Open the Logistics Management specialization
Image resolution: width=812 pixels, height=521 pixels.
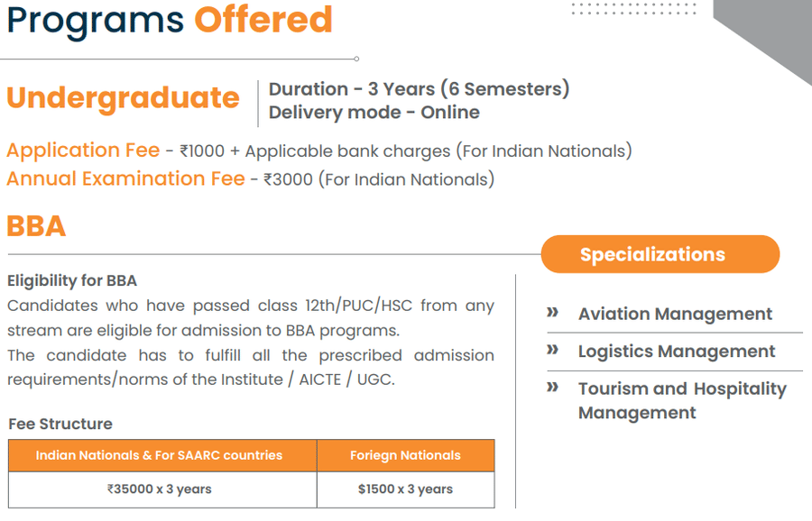(677, 352)
